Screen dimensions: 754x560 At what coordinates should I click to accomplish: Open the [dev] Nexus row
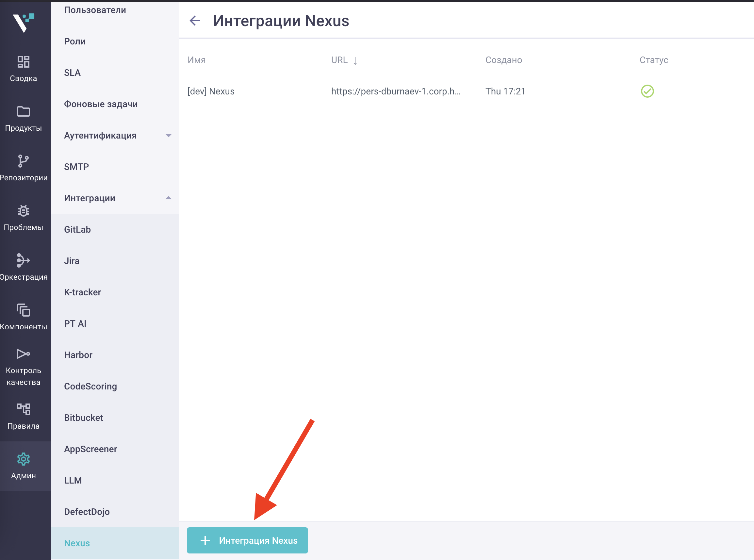click(211, 91)
